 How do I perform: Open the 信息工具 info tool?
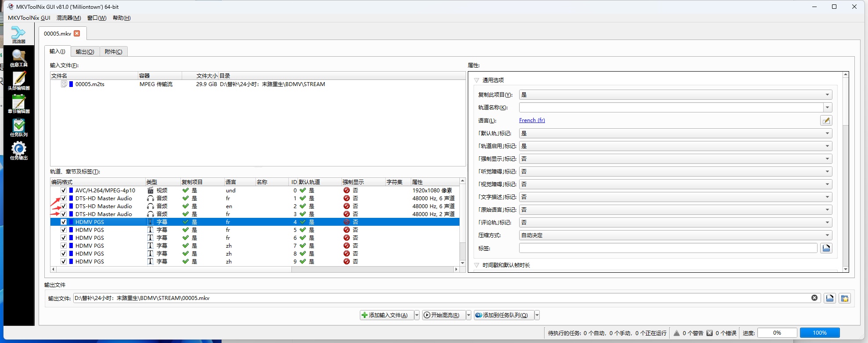pos(18,58)
